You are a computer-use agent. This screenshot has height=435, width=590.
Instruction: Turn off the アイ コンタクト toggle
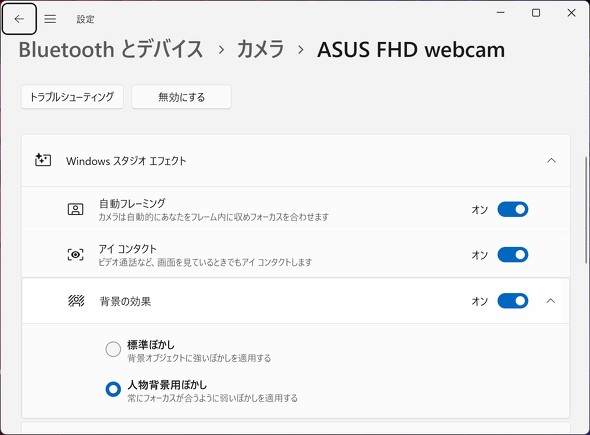tap(512, 255)
